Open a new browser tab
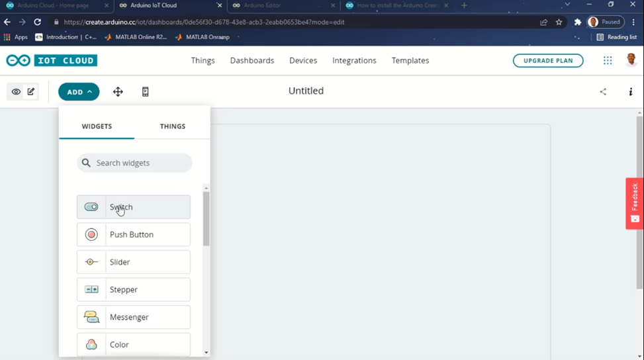Image resolution: width=644 pixels, height=360 pixels. point(464,5)
